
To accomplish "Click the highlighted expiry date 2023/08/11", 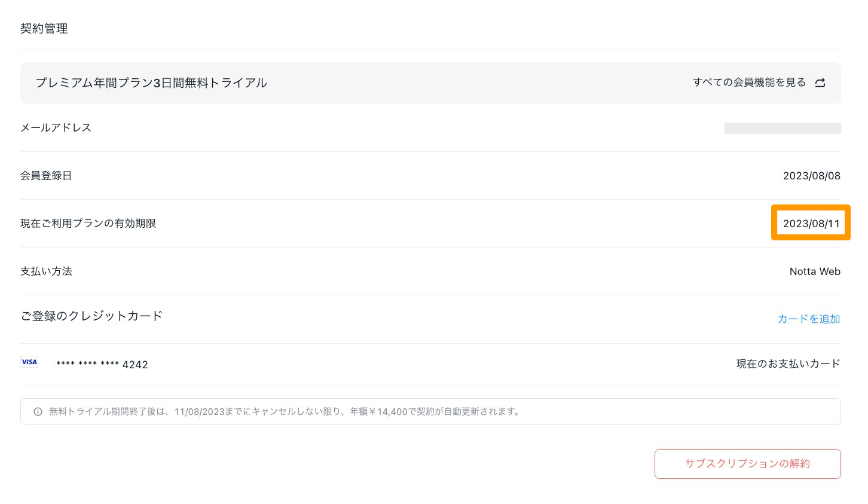I will click(x=811, y=224).
